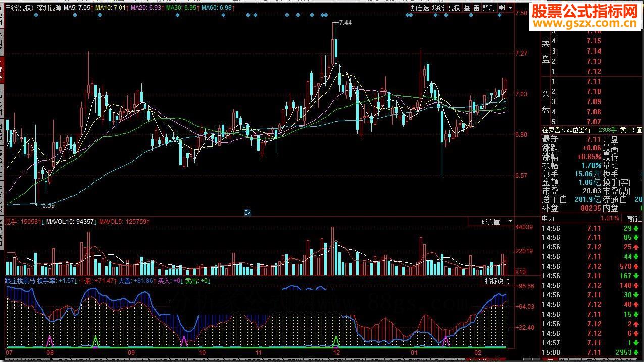Image resolution: width=644 pixels, height=362 pixels.
Task: Click the 外盘 88235 value
Action: [x=591, y=208]
